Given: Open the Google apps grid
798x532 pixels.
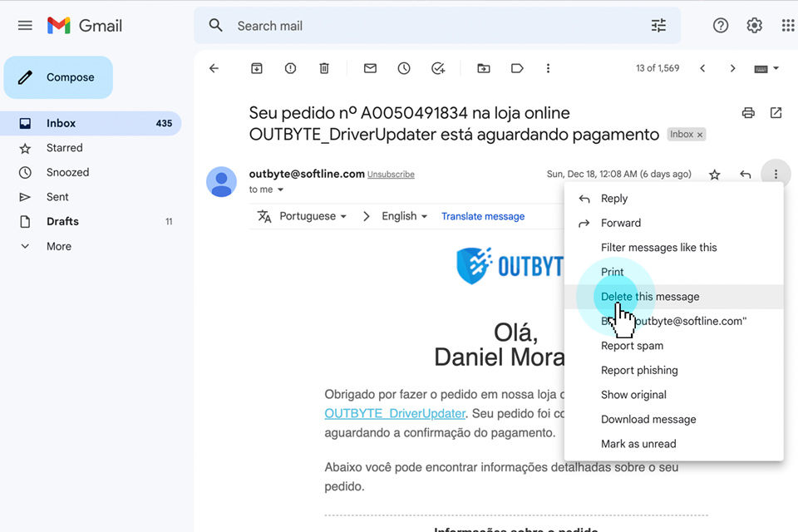Looking at the screenshot, I should 788,26.
